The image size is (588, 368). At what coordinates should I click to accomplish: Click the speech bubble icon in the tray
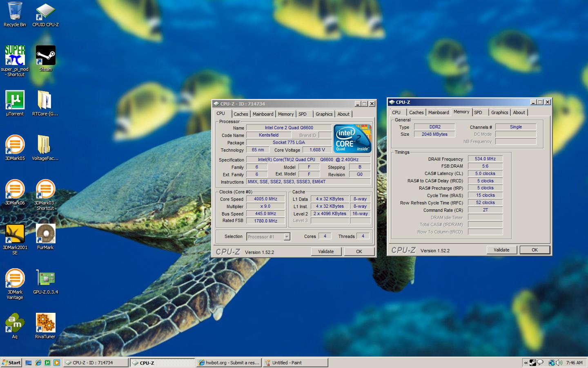tap(540, 363)
